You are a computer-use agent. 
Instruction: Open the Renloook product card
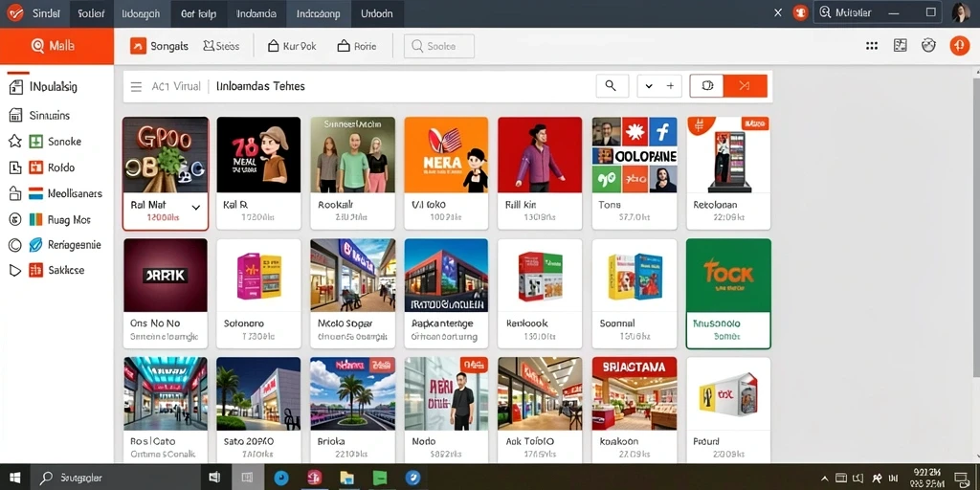pyautogui.click(x=540, y=294)
